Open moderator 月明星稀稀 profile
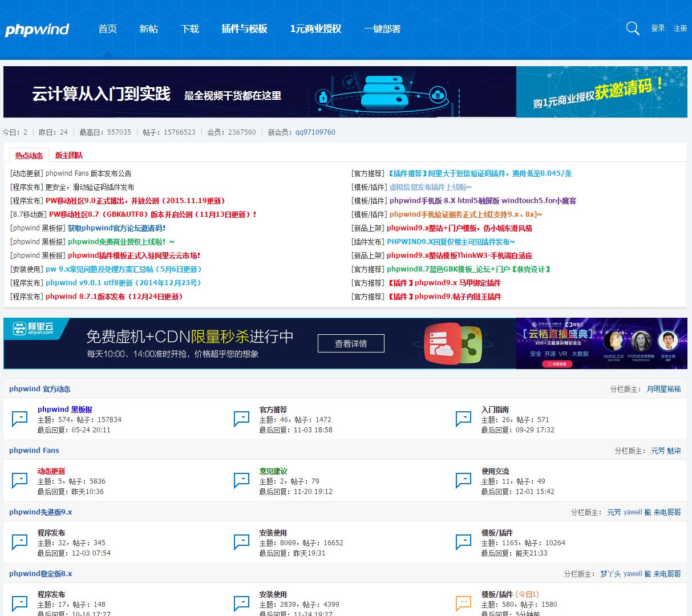692x616 pixels. tap(663, 389)
